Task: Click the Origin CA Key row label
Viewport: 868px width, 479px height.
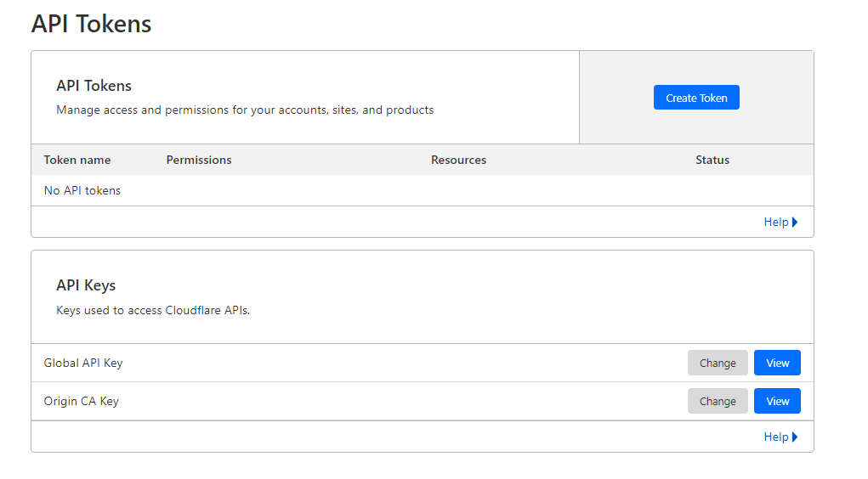Action: (x=81, y=401)
